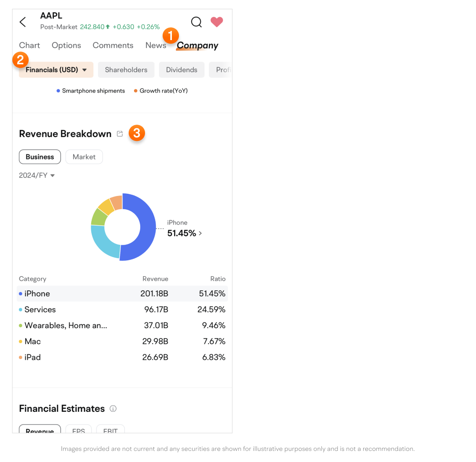Go to the News tab
This screenshot has height=462, width=476.
[x=156, y=45]
